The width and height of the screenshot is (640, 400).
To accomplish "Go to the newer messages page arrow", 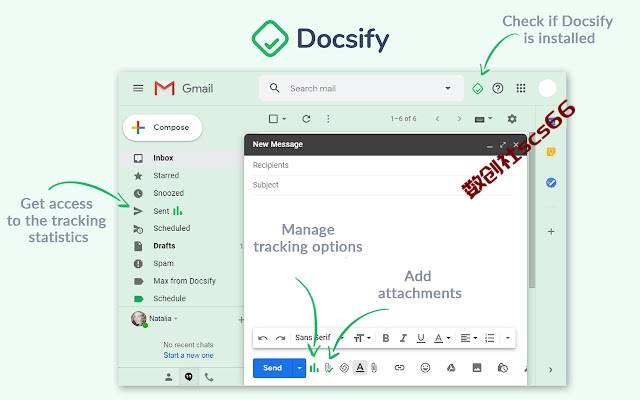I will (437, 119).
